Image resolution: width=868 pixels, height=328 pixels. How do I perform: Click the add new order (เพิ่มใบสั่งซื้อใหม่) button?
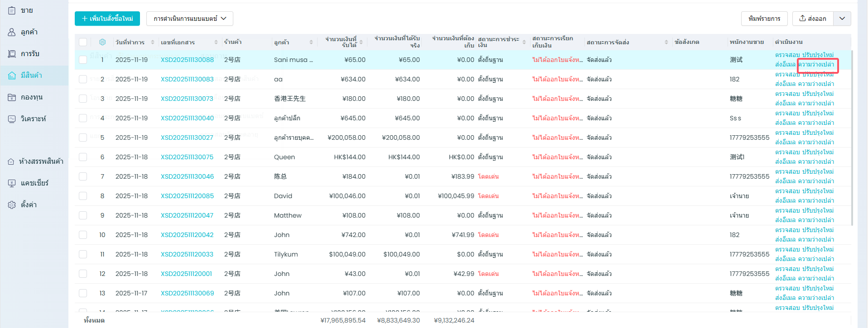pyautogui.click(x=107, y=19)
